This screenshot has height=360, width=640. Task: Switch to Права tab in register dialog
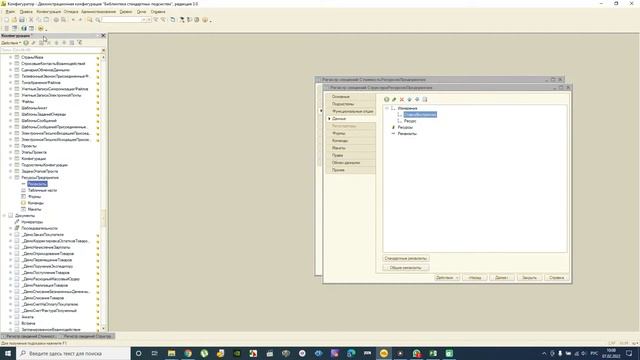click(x=350, y=156)
